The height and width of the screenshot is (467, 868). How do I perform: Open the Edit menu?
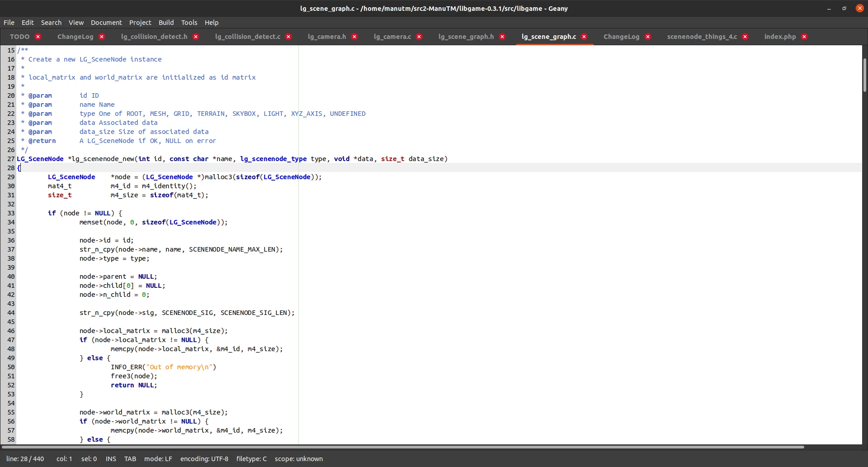[28, 22]
